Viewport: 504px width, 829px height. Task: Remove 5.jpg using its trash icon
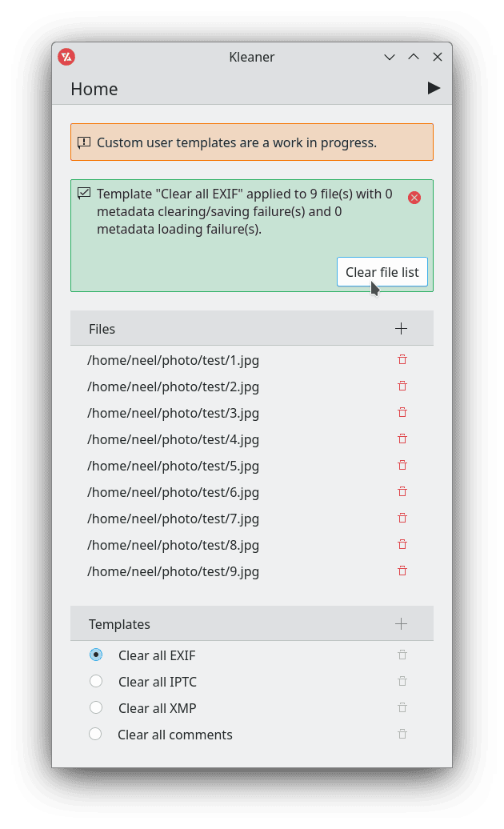(402, 465)
